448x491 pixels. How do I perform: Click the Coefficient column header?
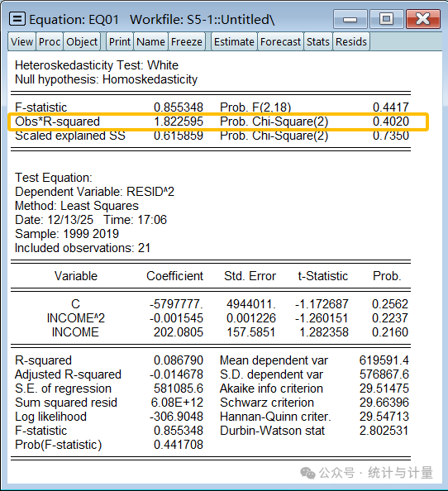[174, 276]
